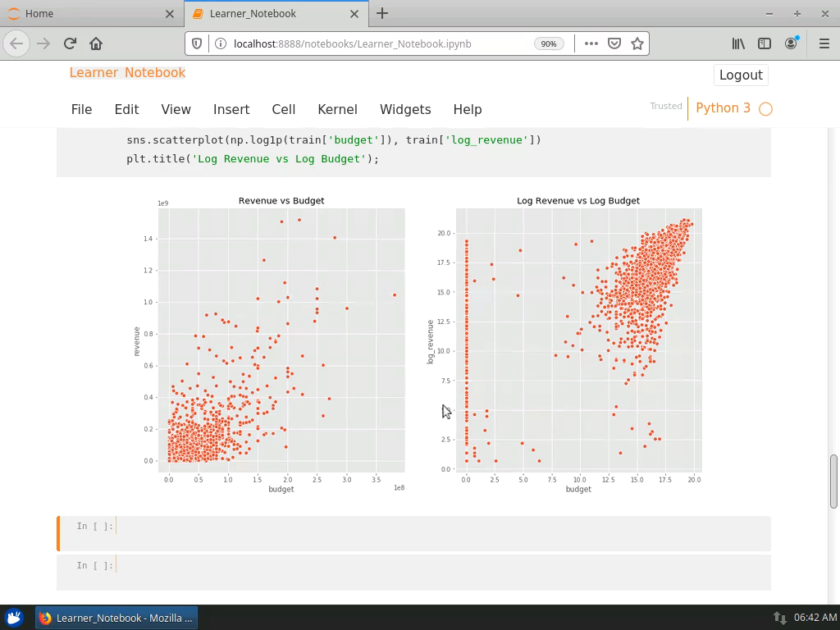
Task: Click the kernel idle indicator circle
Action: [766, 109]
